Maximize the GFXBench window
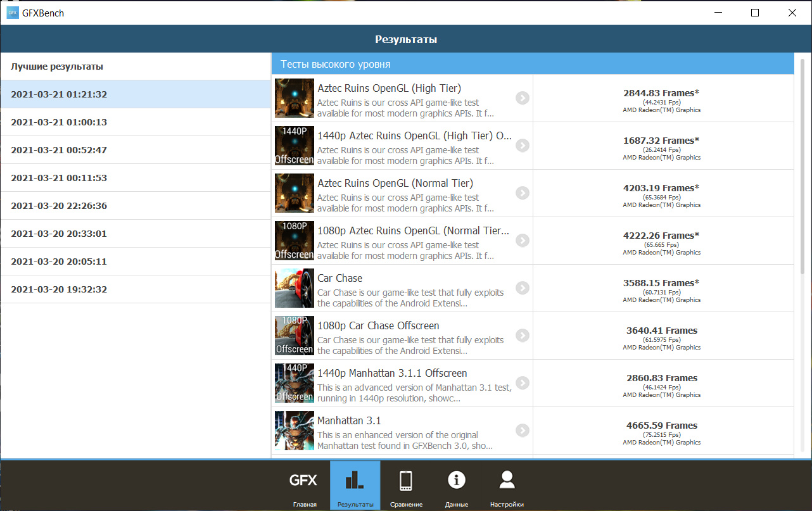812x511 pixels. pos(755,13)
